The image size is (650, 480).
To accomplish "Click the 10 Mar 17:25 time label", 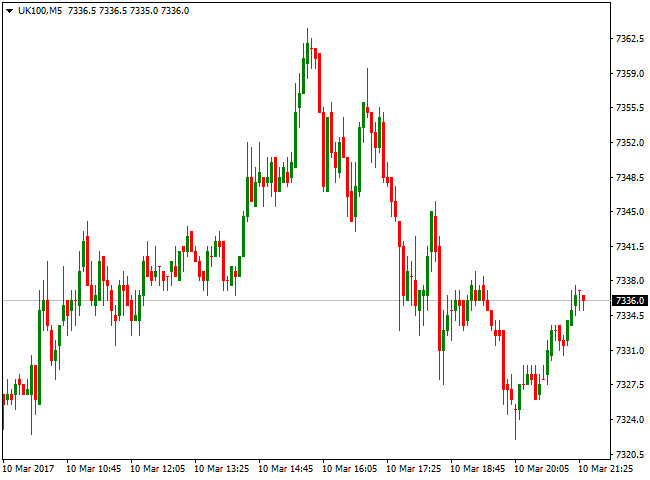I will [414, 469].
